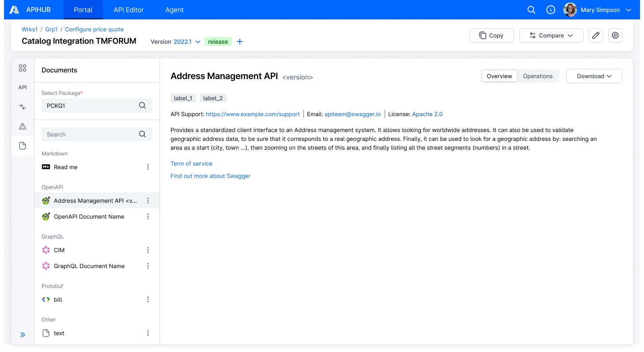Open package settings gear button
The height and width of the screenshot is (352, 644).
(x=615, y=35)
